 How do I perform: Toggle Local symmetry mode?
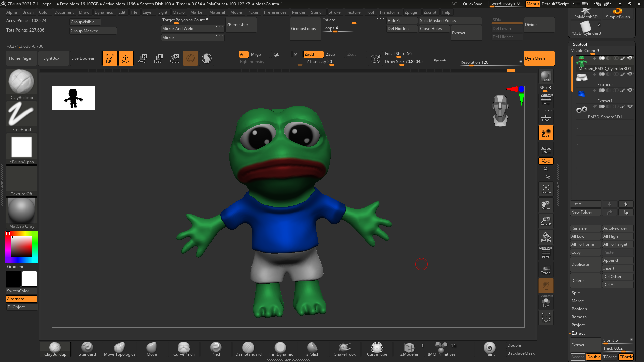click(x=546, y=133)
